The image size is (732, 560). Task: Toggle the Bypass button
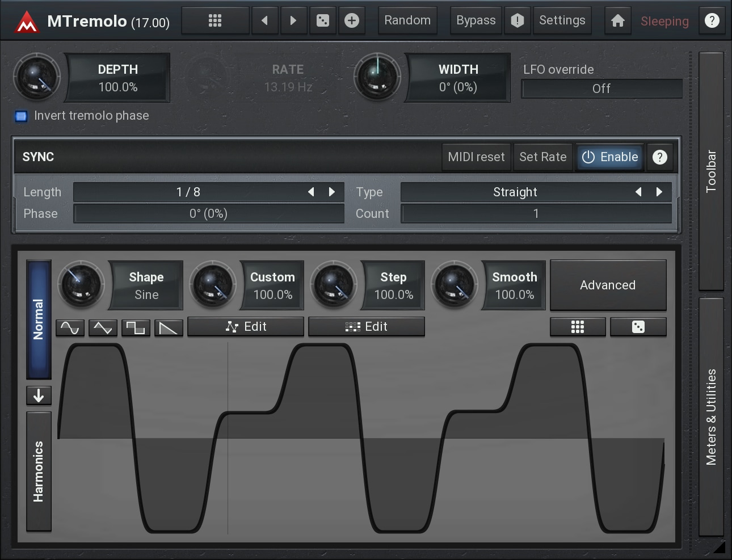click(x=476, y=21)
